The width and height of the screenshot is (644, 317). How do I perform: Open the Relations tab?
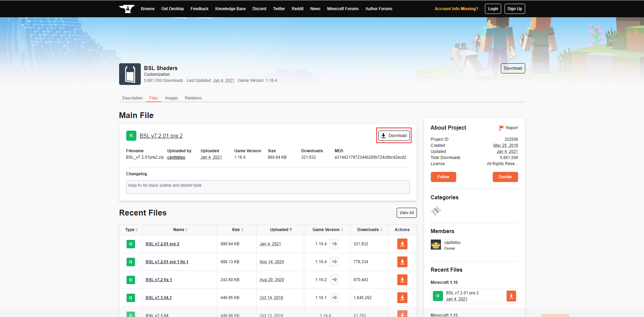[x=193, y=98]
